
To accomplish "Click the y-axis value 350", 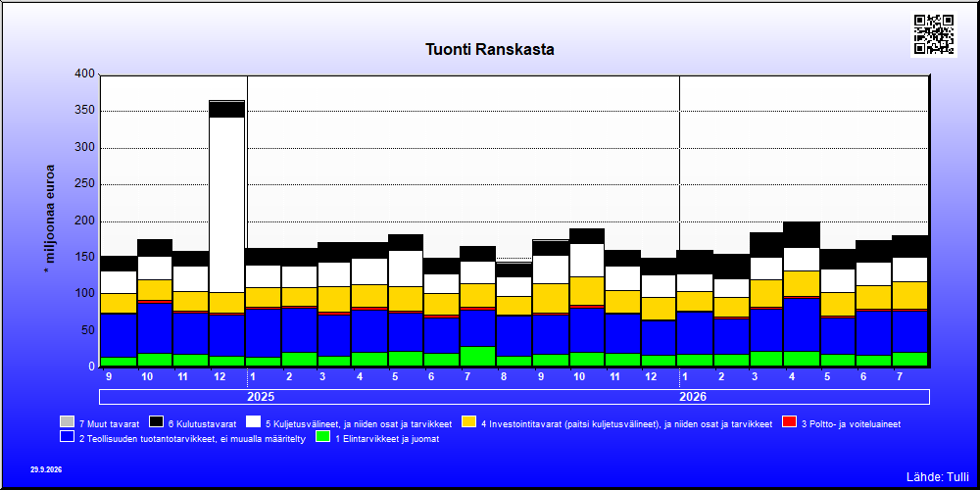I will 86,111.
